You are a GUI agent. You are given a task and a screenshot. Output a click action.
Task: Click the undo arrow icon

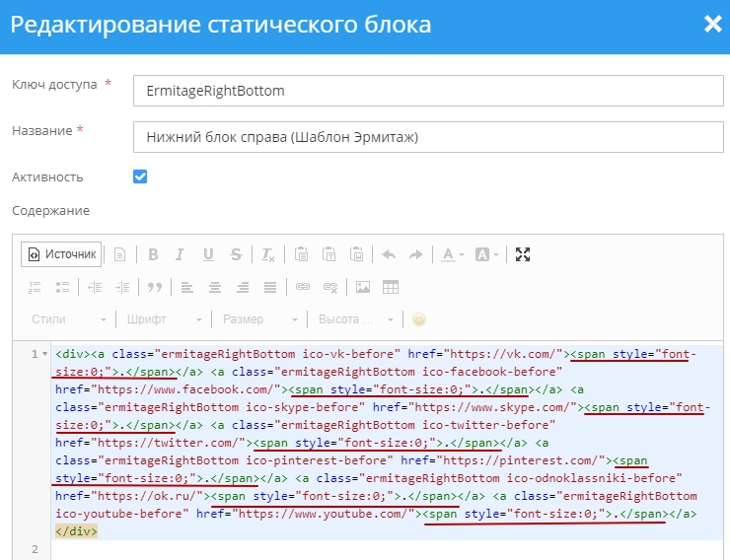click(x=389, y=255)
